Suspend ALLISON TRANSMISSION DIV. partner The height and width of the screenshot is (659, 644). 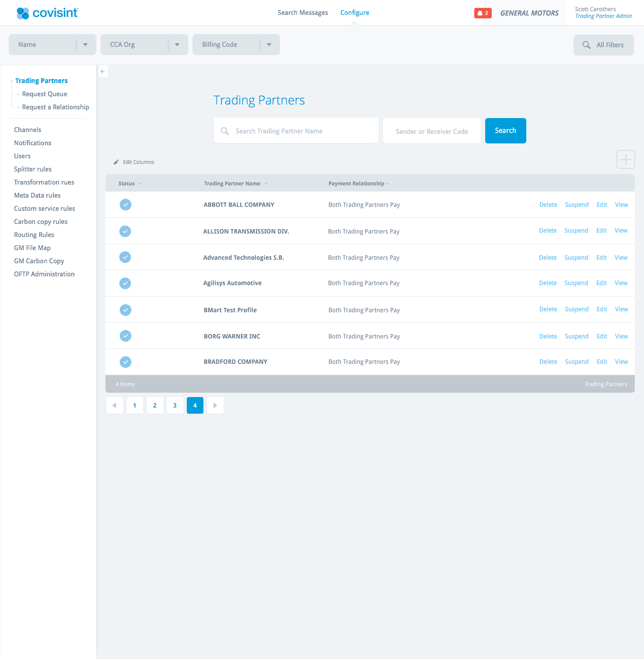point(576,230)
